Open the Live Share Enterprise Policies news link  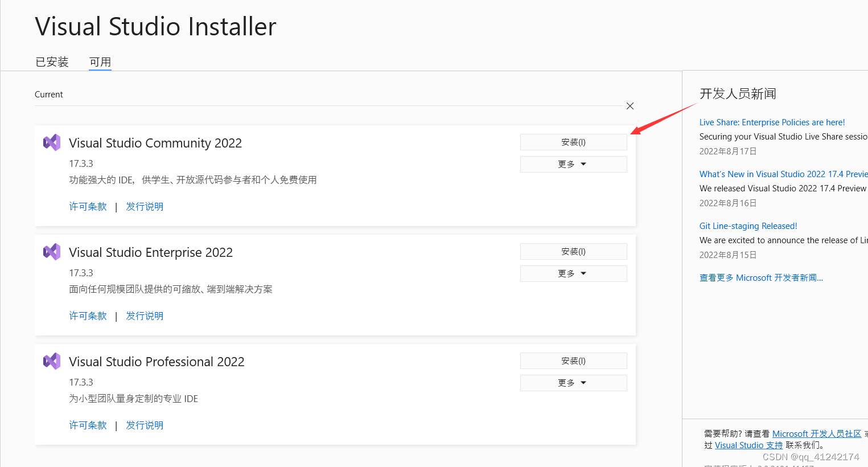coord(772,122)
